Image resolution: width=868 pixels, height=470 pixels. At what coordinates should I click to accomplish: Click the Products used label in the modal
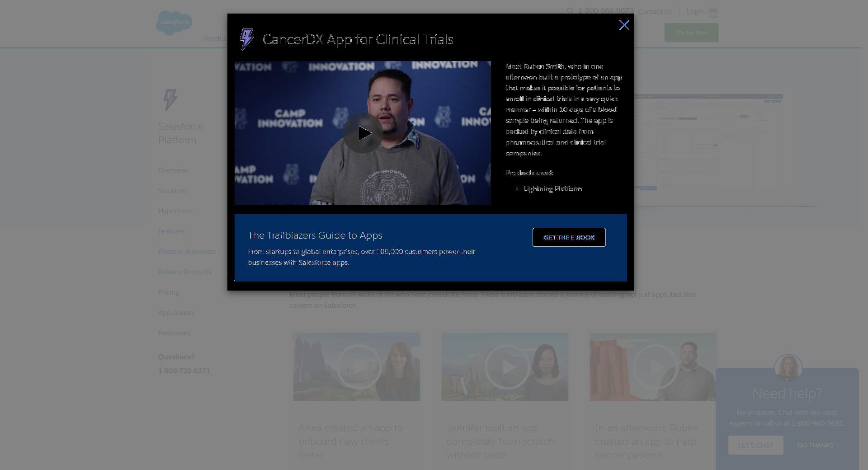coord(529,173)
